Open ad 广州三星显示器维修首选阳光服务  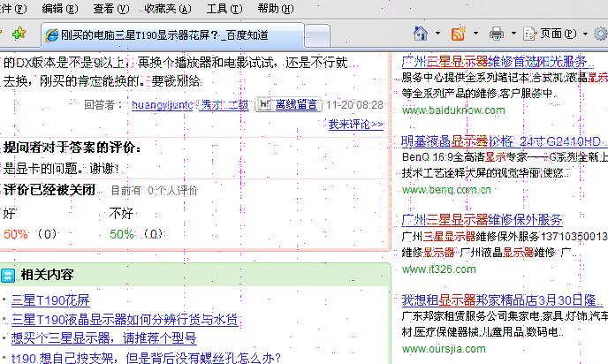tap(498, 61)
